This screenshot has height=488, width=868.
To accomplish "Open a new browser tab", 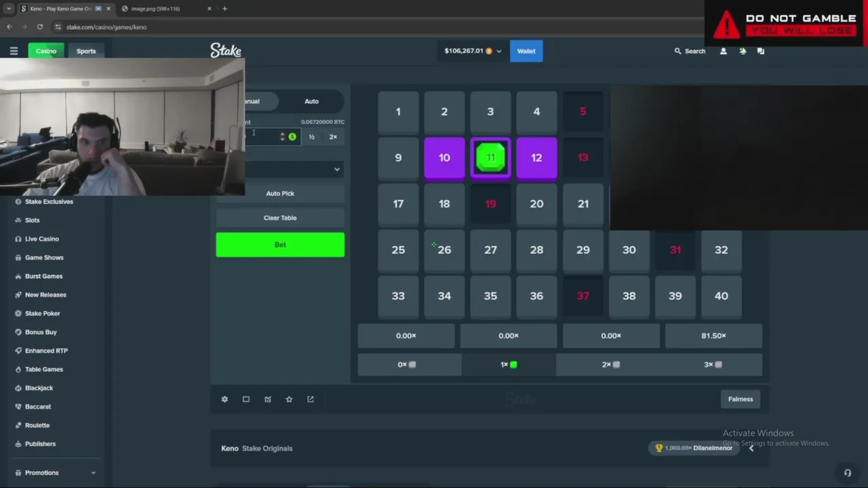I will [x=224, y=9].
